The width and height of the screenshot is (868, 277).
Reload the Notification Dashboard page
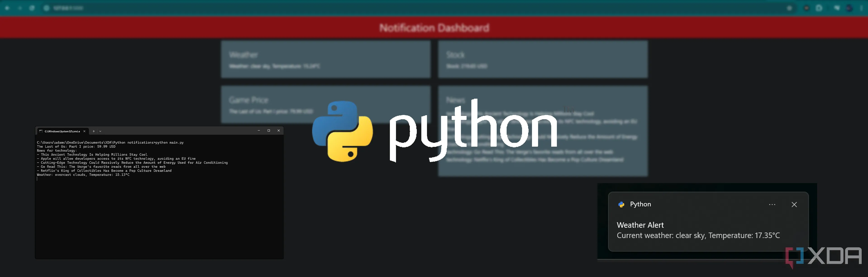click(32, 8)
